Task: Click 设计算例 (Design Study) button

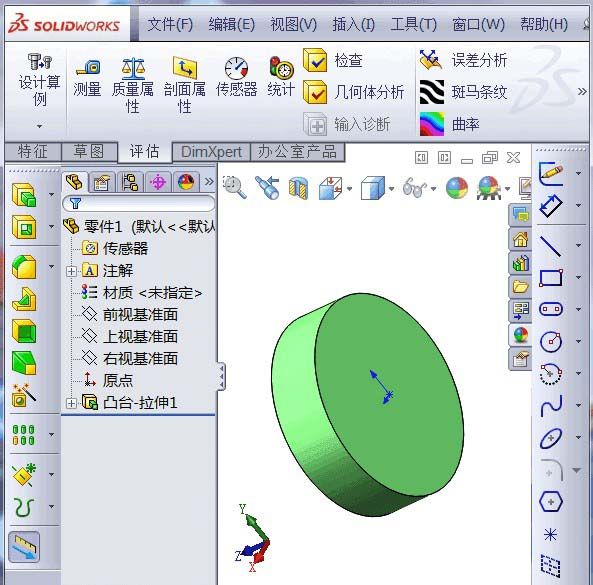Action: click(39, 80)
